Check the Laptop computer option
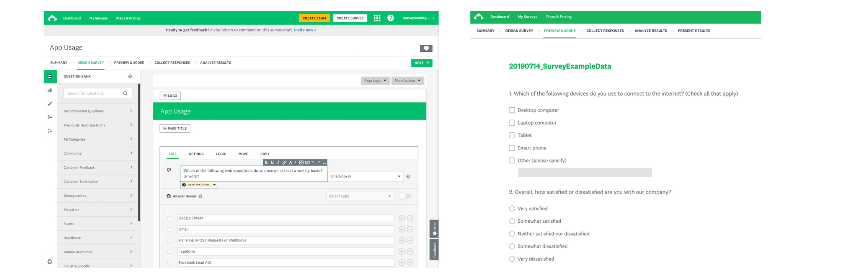The image size is (868, 279). (x=512, y=123)
